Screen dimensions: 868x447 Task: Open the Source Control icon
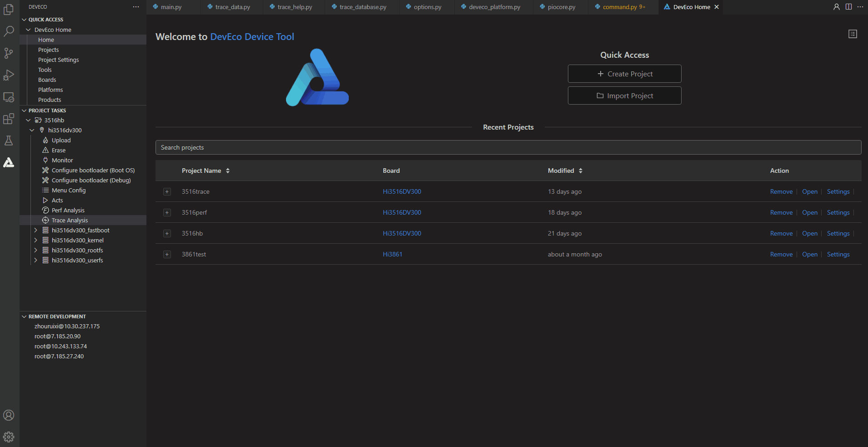(x=9, y=53)
